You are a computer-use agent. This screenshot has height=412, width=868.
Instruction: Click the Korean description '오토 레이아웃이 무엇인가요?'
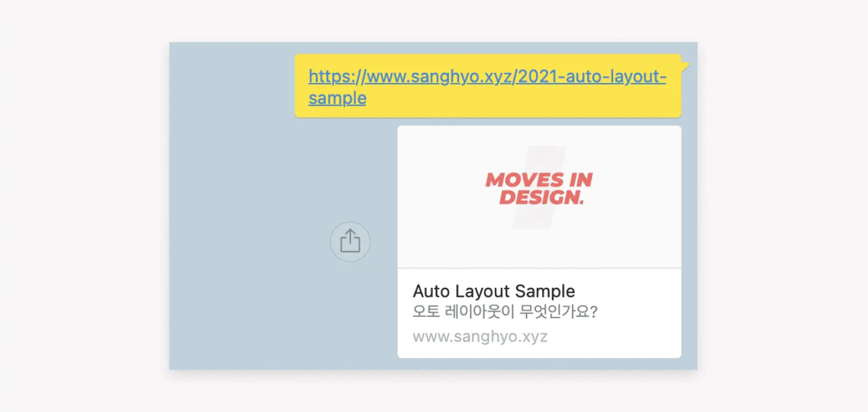[x=505, y=312]
